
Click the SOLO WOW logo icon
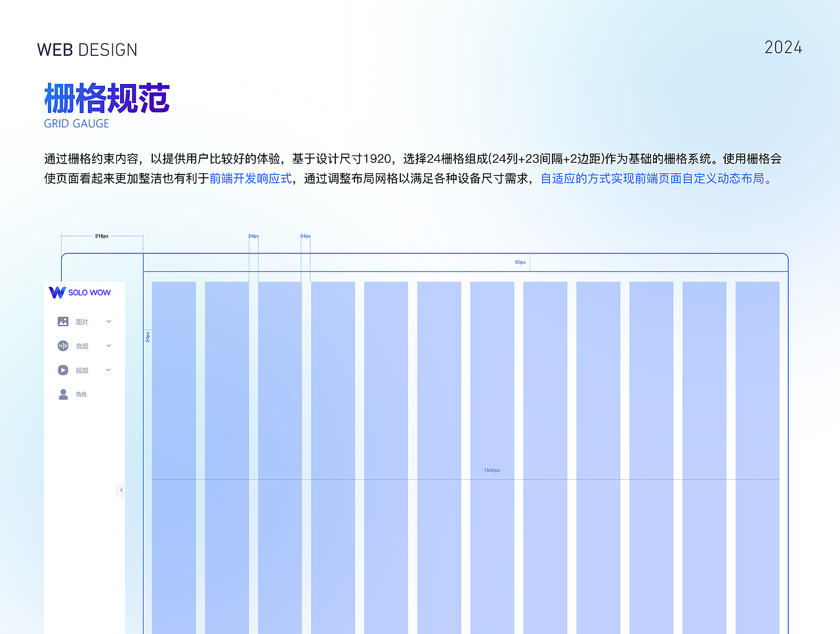(57, 292)
